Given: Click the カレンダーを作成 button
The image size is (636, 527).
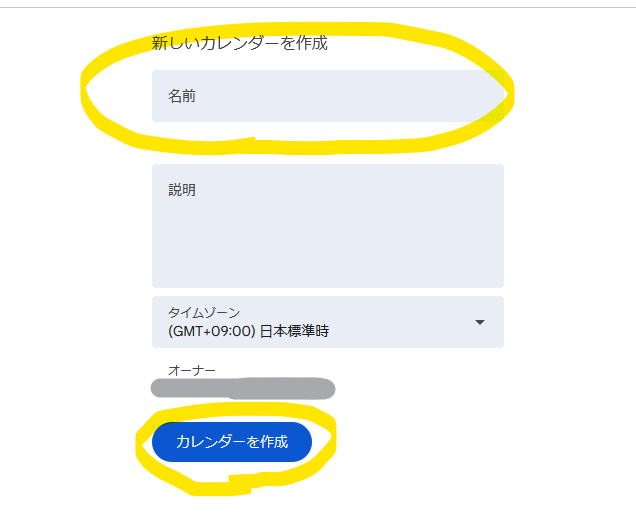Looking at the screenshot, I should pyautogui.click(x=232, y=442).
